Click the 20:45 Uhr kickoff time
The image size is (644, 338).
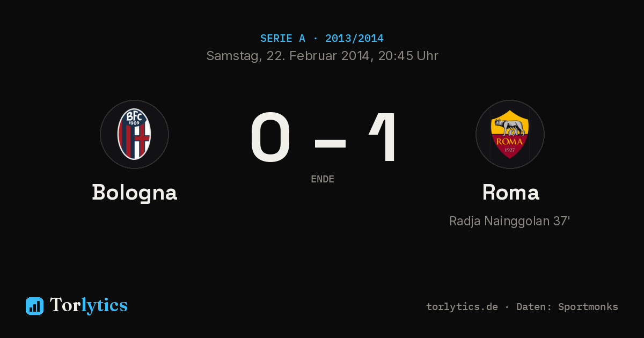click(x=408, y=56)
